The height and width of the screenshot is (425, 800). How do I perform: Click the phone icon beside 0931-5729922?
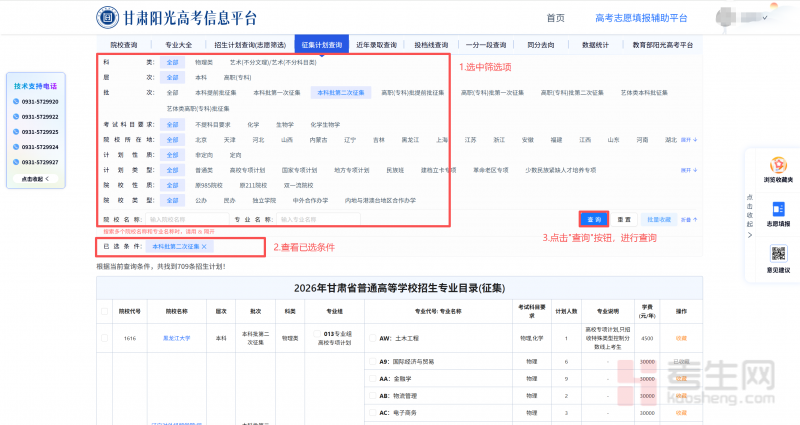click(16, 117)
